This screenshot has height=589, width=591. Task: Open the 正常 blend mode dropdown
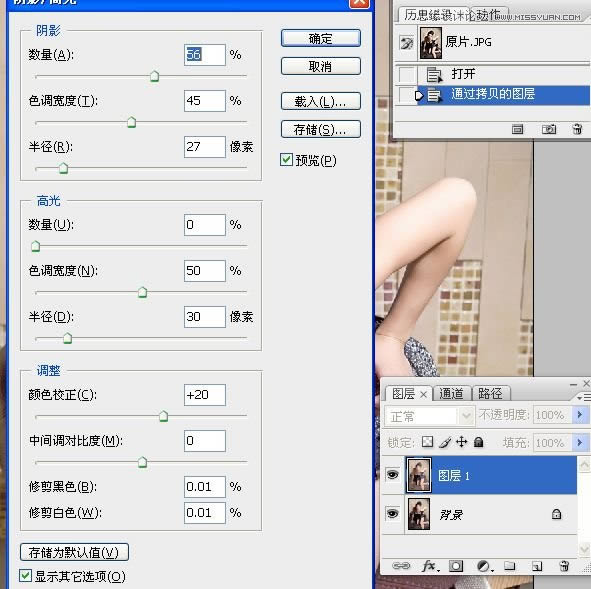coord(429,416)
